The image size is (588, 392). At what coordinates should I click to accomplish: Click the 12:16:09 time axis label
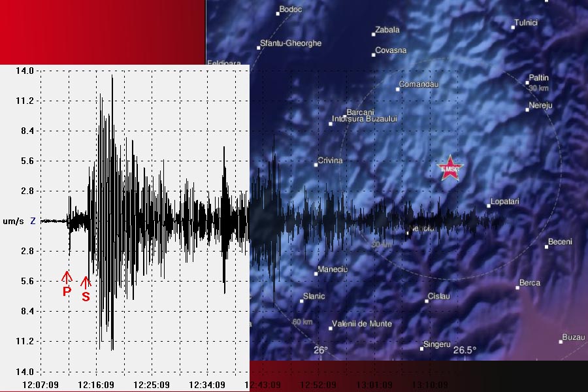(96, 385)
